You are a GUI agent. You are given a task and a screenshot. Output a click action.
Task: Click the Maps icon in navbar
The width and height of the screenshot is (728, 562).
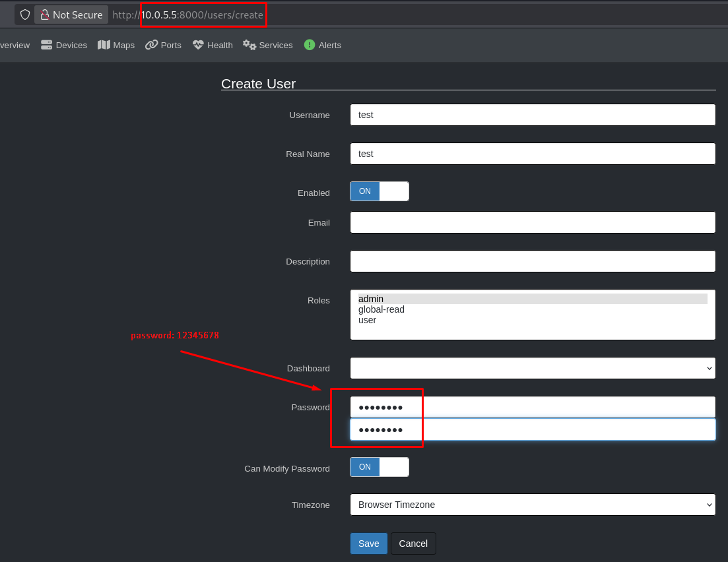coord(104,45)
